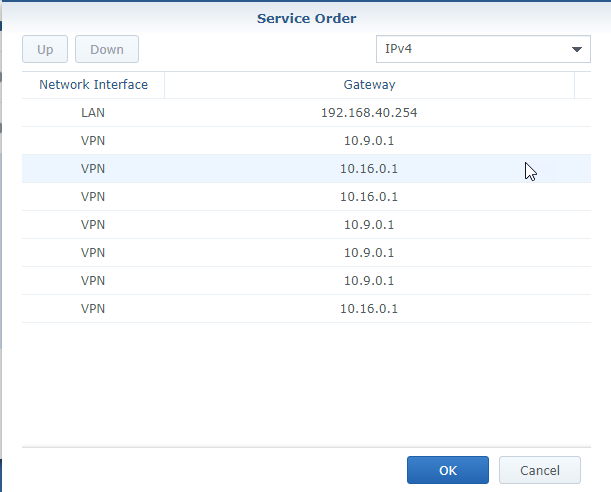Click gateway 10.16.0.1 in the highlighted row
This screenshot has width=611, height=492.
pos(369,169)
